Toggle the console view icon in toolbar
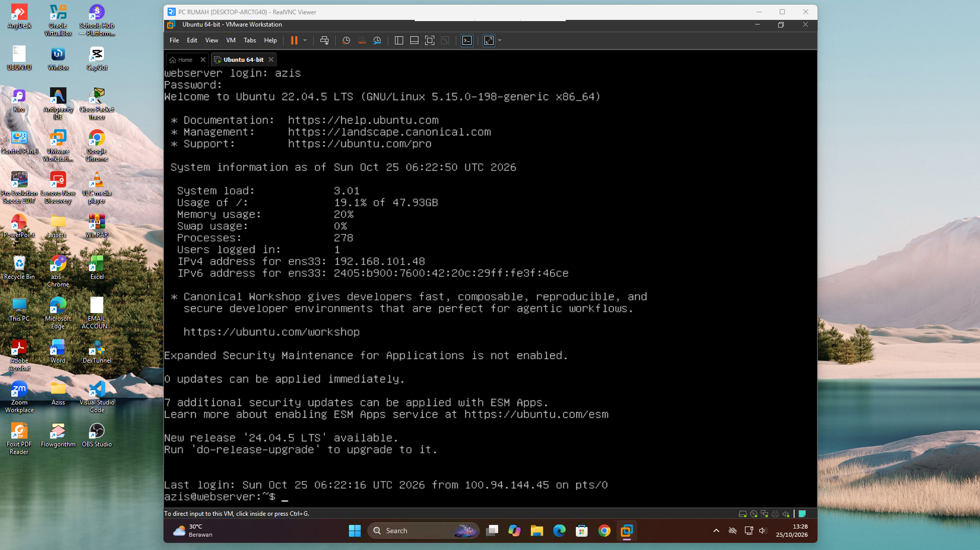This screenshot has width=980, height=550. click(x=467, y=40)
